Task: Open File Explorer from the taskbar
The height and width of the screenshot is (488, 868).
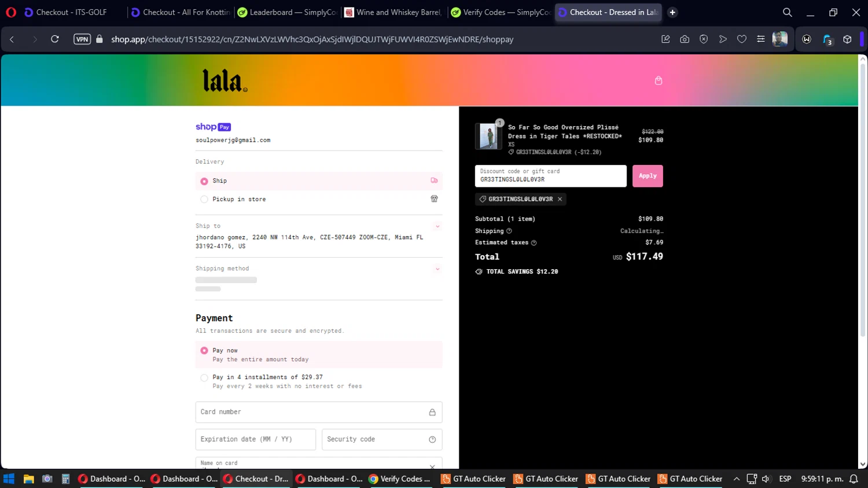Action: [28, 479]
